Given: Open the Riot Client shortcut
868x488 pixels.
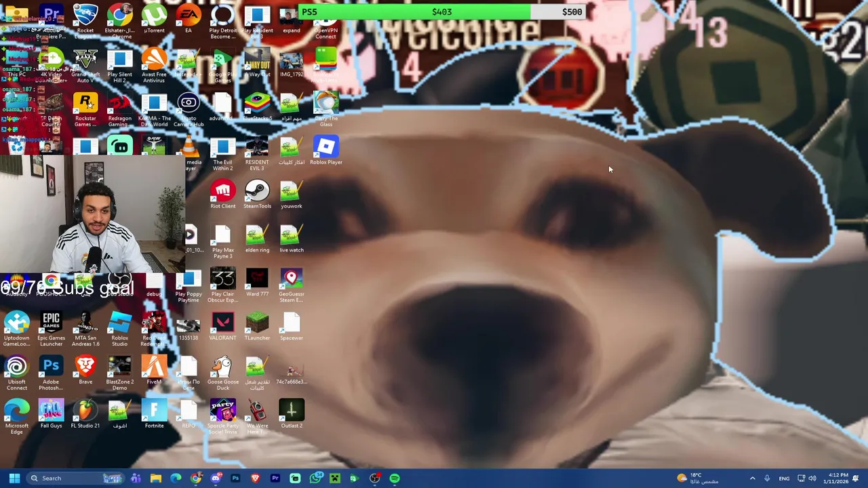Looking at the screenshot, I should point(223,195).
